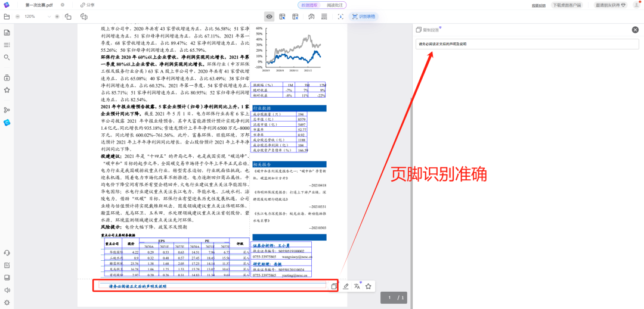Image resolution: width=644 pixels, height=309 pixels.
Task: Click the 总市值（亿） row in data table
Action: 280,119
